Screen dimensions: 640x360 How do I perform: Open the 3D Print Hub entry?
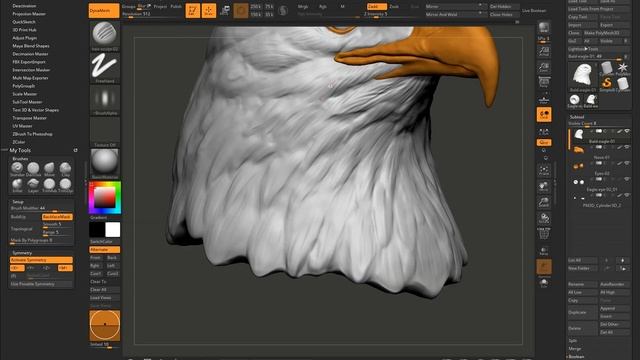tap(24, 30)
